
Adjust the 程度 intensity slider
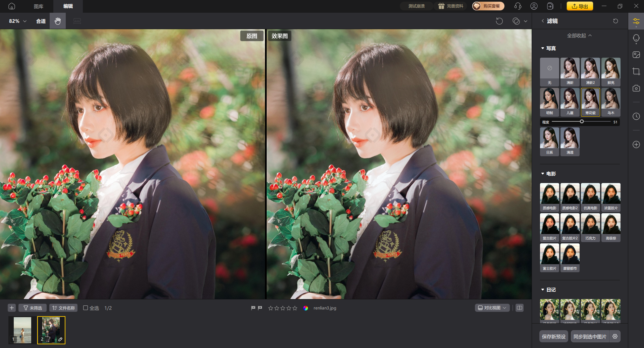[582, 122]
